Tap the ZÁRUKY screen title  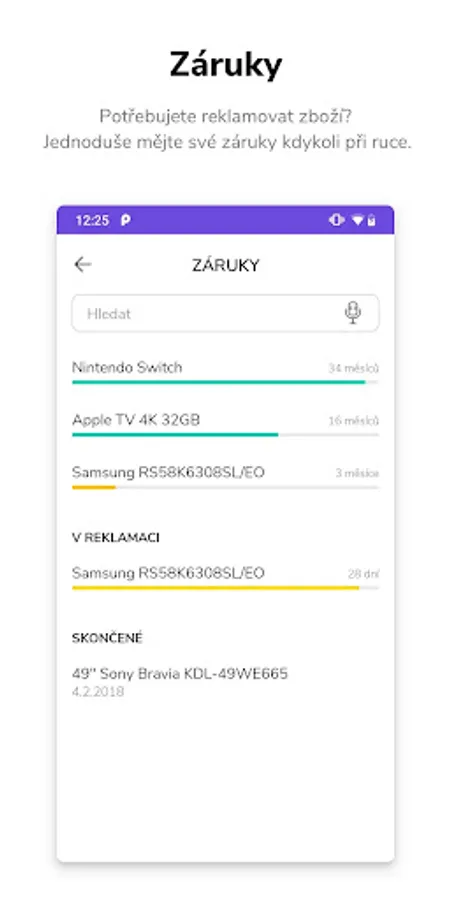[x=226, y=265]
